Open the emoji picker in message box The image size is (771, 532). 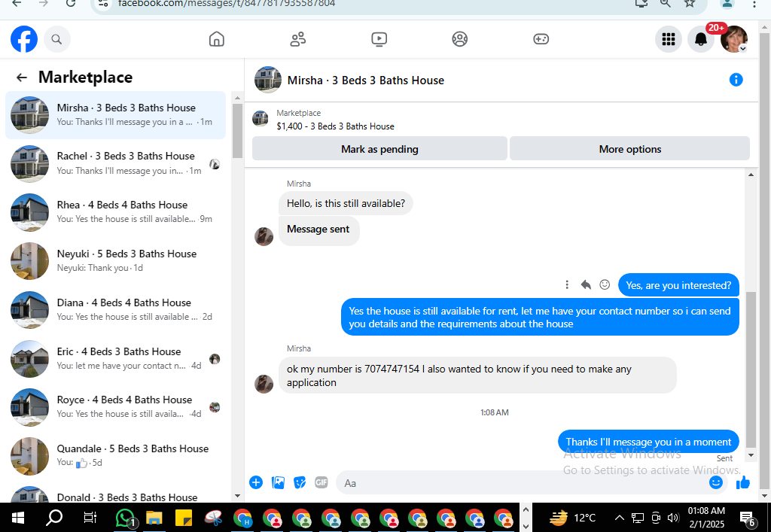click(716, 482)
